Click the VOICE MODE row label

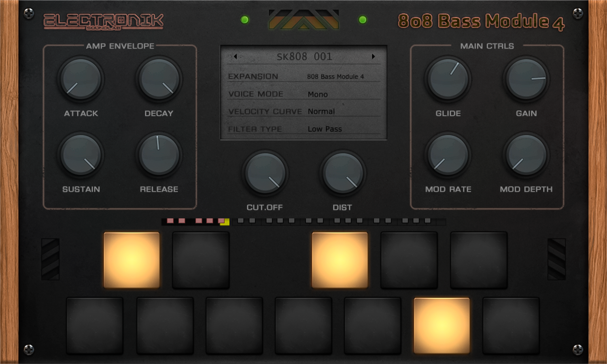pyautogui.click(x=256, y=94)
